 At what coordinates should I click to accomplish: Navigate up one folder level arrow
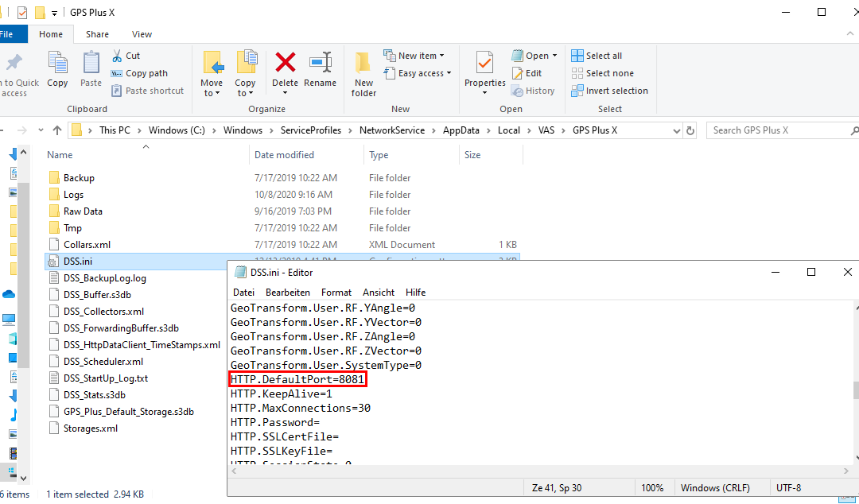[57, 130]
